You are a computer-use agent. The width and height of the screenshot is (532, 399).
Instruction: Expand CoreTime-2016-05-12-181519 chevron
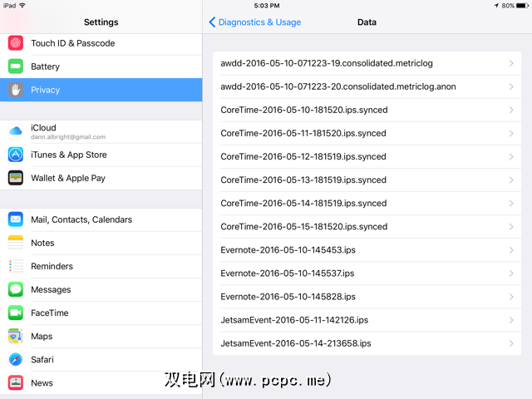[511, 157]
